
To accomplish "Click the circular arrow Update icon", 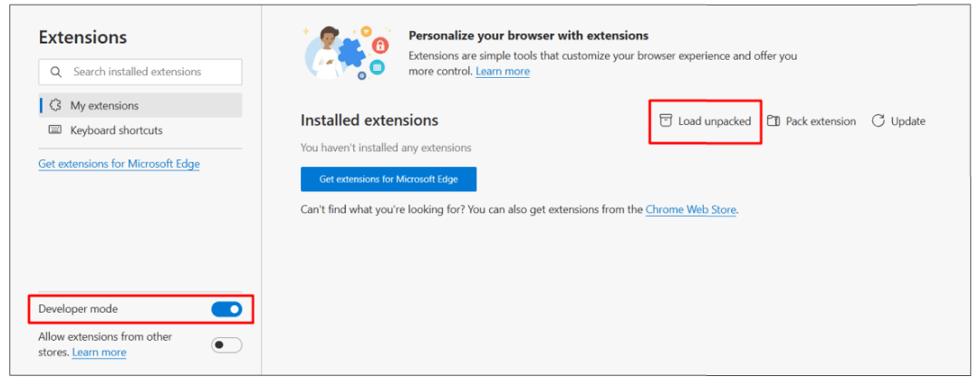I will pyautogui.click(x=878, y=121).
